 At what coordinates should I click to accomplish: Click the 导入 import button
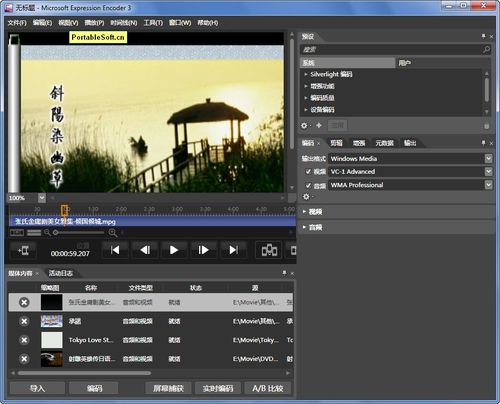[x=37, y=388]
